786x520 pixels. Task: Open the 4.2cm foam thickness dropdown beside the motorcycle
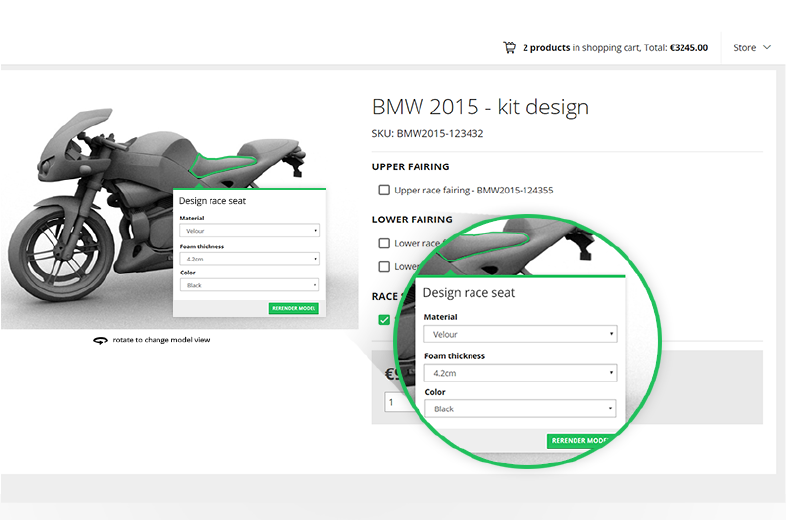(250, 259)
